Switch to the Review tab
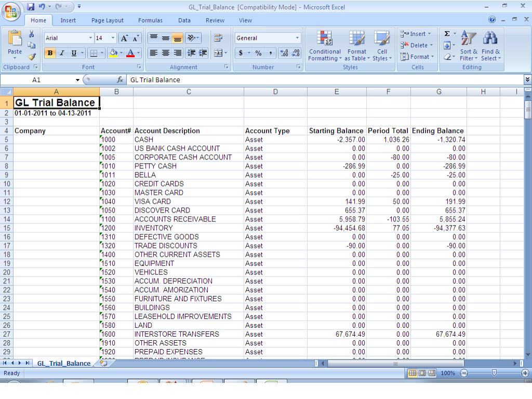Screen dimensions: 532x399 (x=215, y=20)
